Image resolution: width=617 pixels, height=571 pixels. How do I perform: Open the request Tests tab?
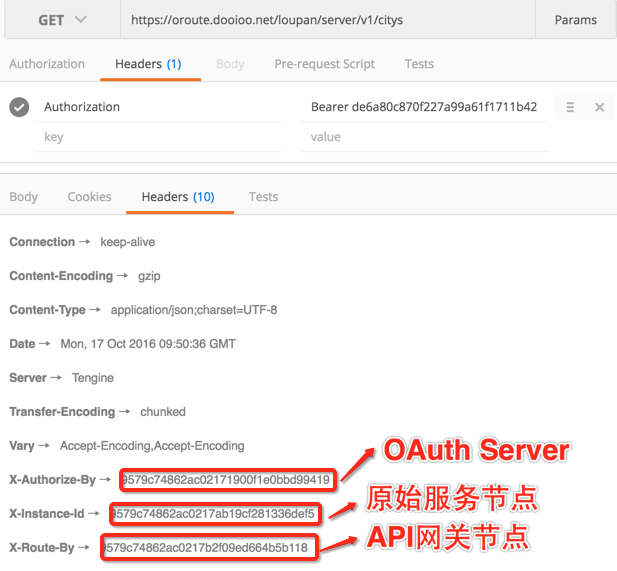pos(419,64)
